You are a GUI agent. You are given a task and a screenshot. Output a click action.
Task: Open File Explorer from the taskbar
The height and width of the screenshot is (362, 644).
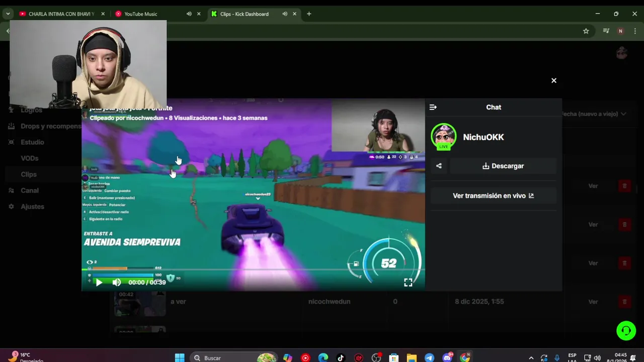pos(412,358)
